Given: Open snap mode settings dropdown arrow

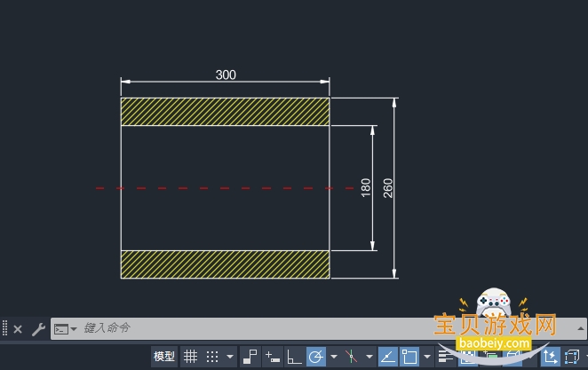Looking at the screenshot, I should (230, 357).
